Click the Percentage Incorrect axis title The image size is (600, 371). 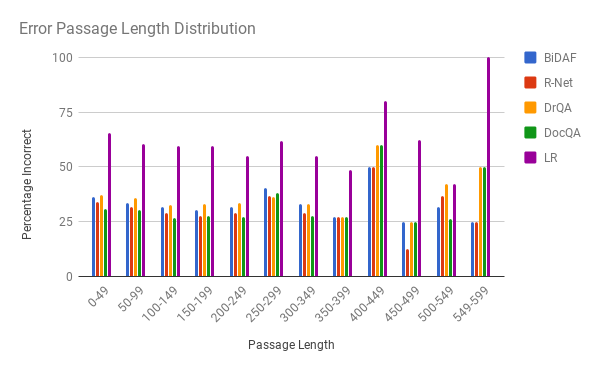(x=27, y=184)
